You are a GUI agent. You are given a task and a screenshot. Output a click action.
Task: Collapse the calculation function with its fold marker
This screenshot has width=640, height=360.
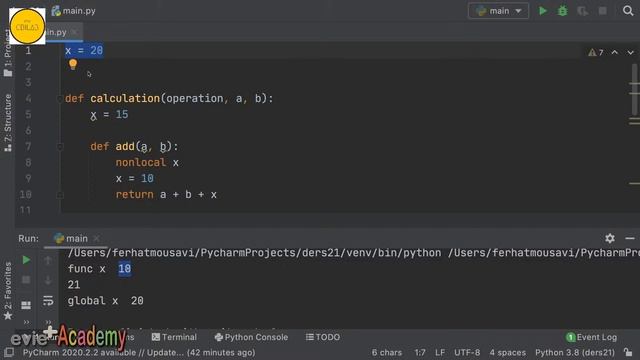coord(60,98)
